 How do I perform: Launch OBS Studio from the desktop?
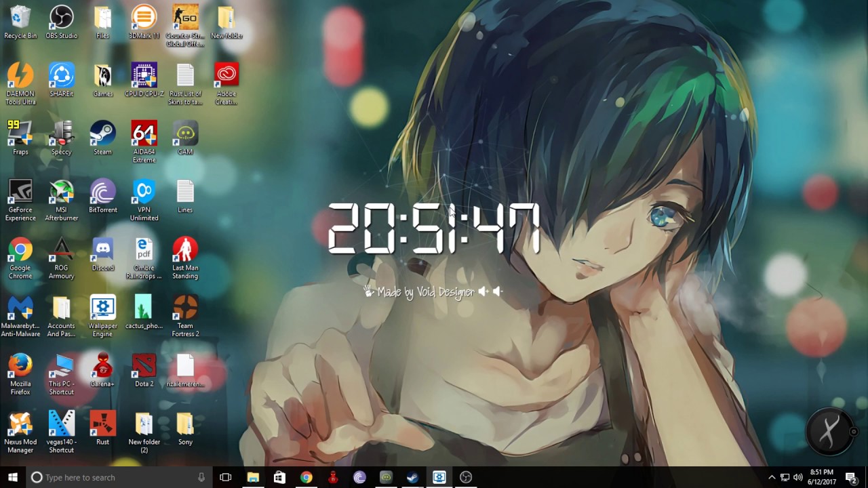tap(61, 17)
